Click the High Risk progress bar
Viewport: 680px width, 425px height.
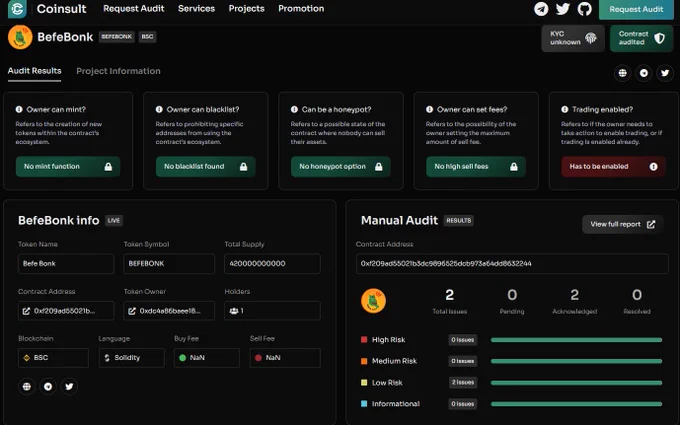tap(576, 340)
